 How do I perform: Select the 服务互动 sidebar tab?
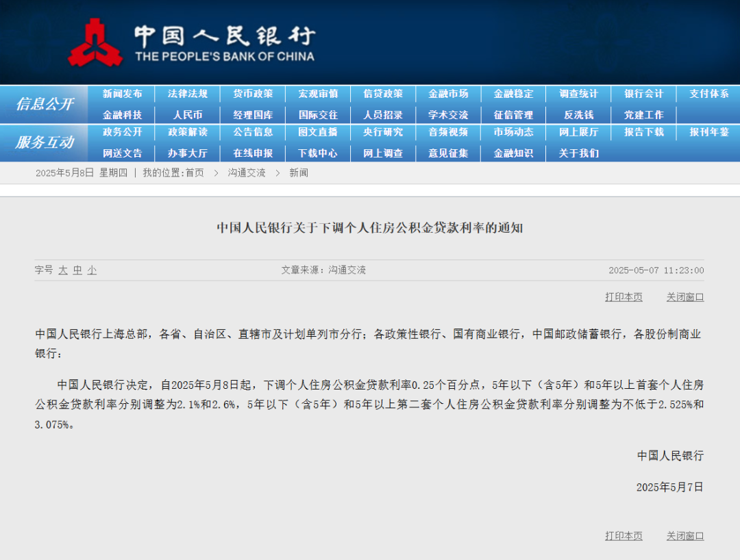click(44, 143)
